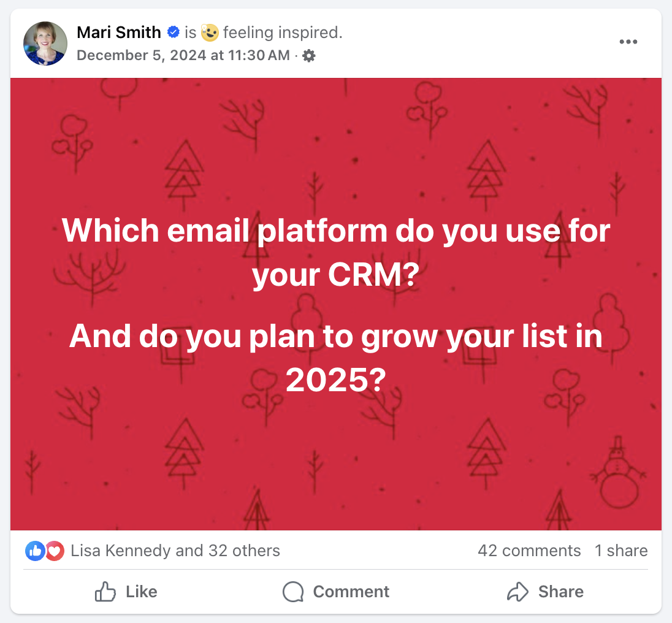This screenshot has width=672, height=623.
Task: Select the Share action on the post
Action: coord(544,591)
